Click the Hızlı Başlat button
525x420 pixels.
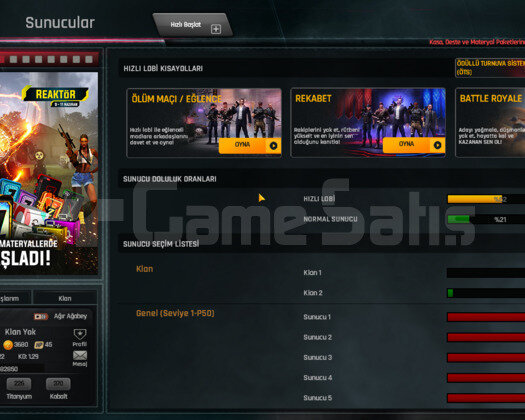[193, 25]
